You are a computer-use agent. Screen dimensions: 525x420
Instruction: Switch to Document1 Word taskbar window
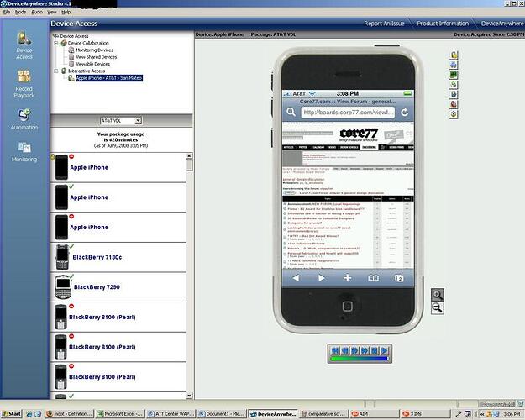coord(221,414)
